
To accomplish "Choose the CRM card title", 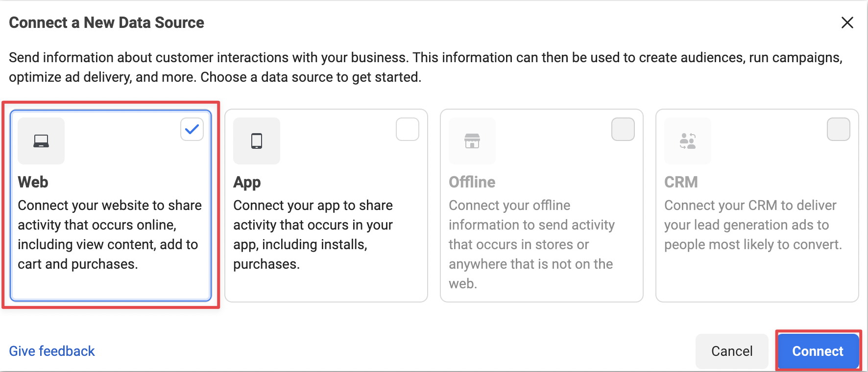I will pyautogui.click(x=681, y=182).
